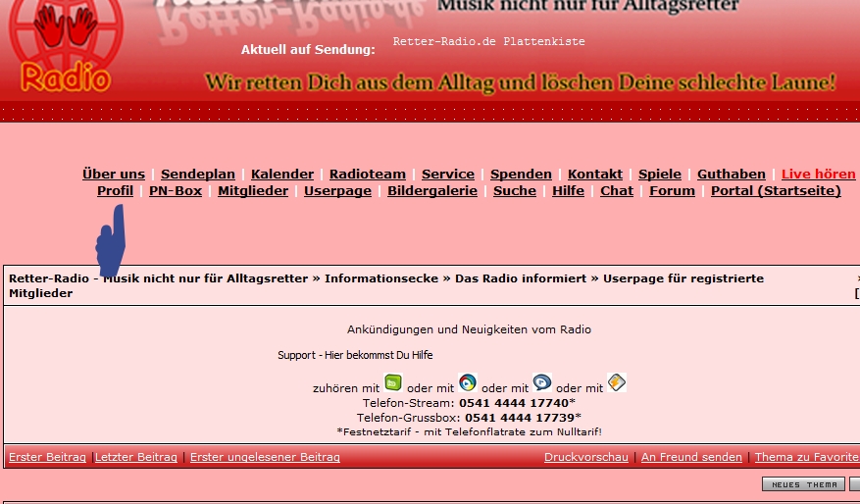This screenshot has width=860, height=504.
Task: Listen with the Windows Media Player icon
Action: click(x=468, y=382)
